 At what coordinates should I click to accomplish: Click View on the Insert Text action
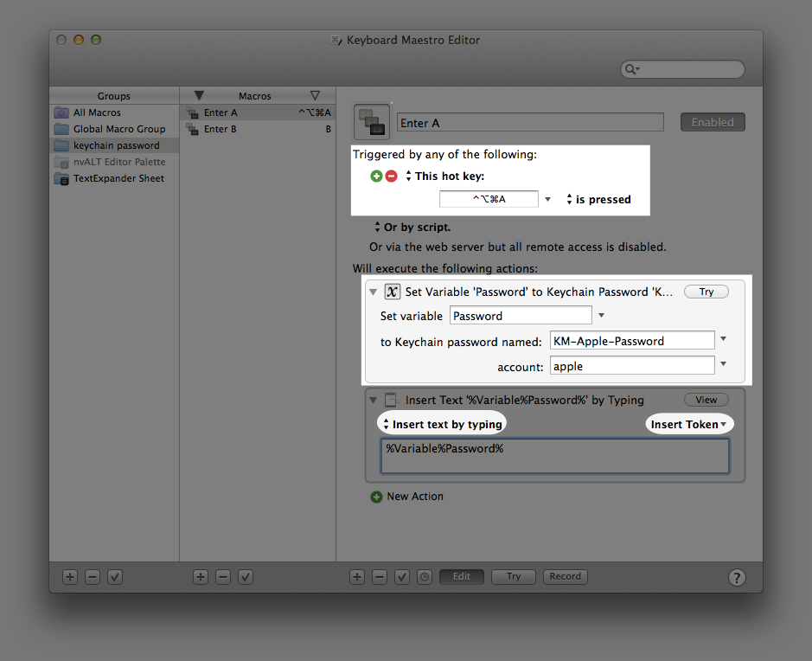(707, 400)
